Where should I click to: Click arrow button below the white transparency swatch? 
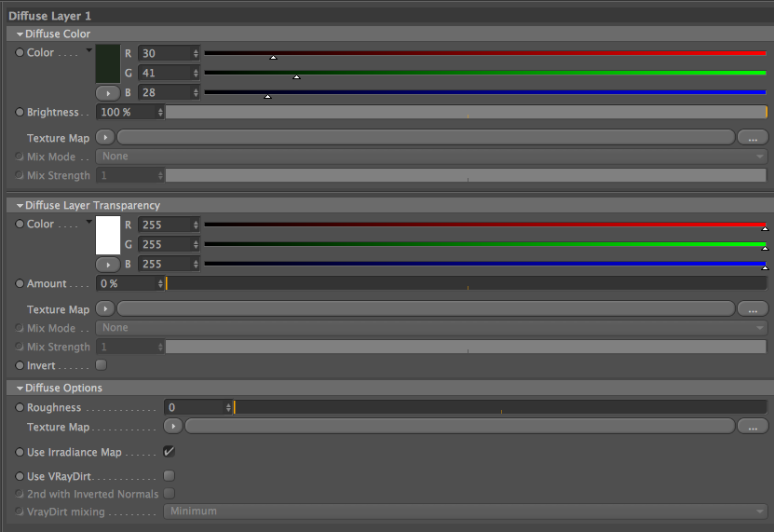(108, 265)
